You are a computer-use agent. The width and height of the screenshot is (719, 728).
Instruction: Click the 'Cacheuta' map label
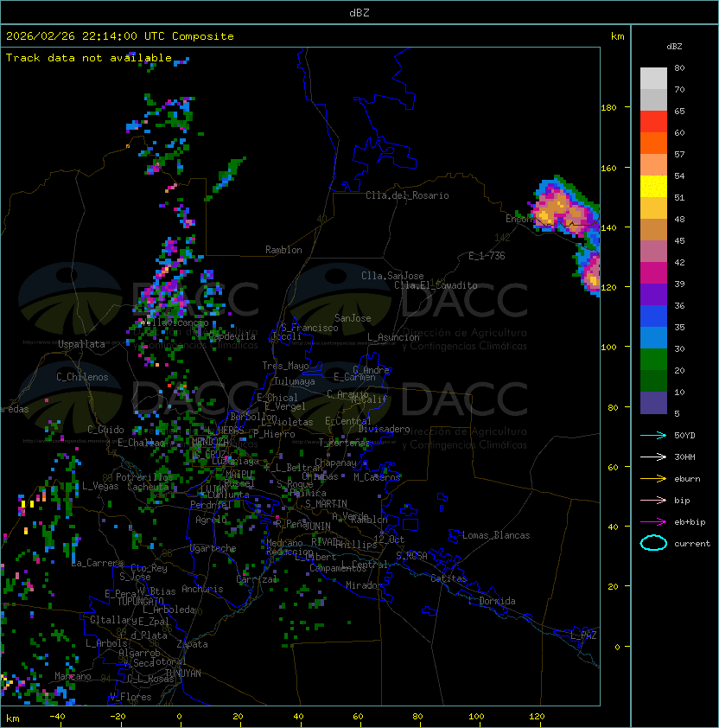coord(148,487)
